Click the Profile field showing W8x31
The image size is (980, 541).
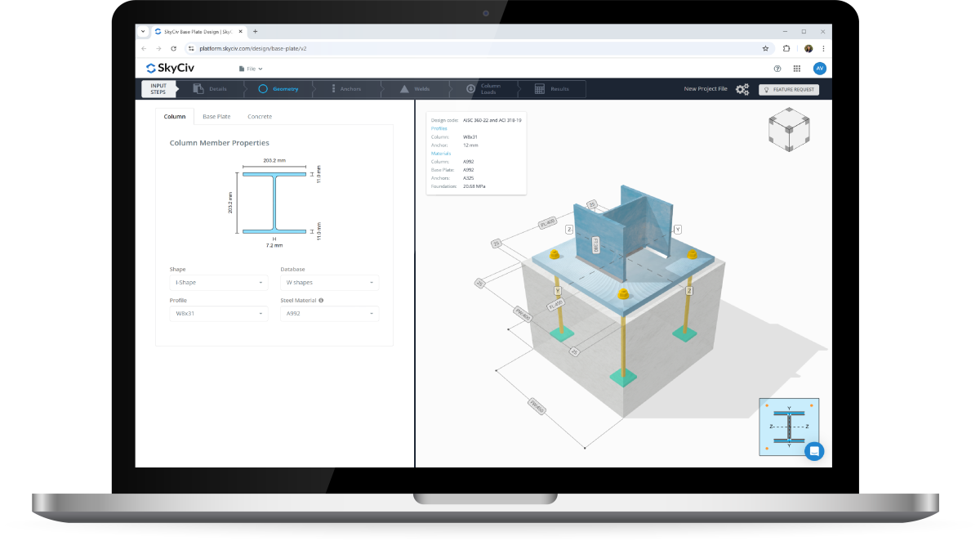click(x=218, y=313)
